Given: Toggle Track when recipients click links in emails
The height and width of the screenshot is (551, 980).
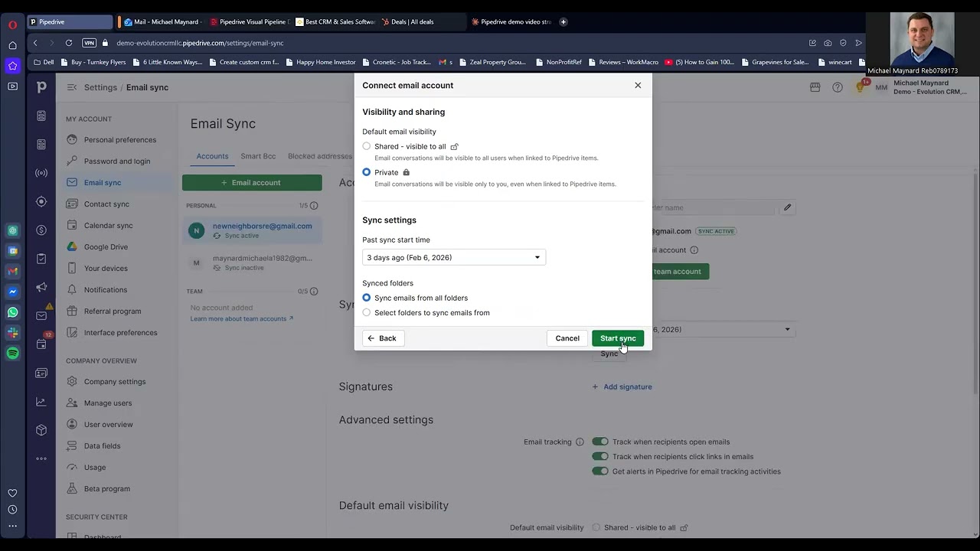Looking at the screenshot, I should [x=600, y=456].
